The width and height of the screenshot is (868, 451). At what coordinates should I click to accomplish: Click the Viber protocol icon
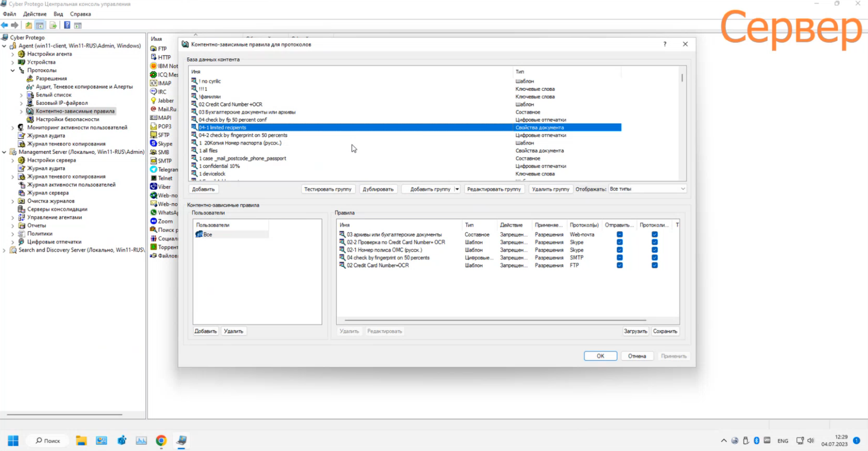click(153, 187)
